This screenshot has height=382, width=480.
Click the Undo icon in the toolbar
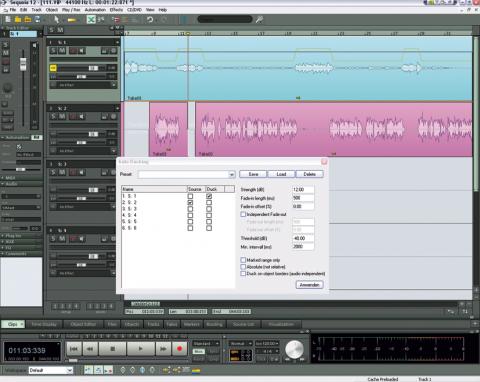pyautogui.click(x=150, y=19)
